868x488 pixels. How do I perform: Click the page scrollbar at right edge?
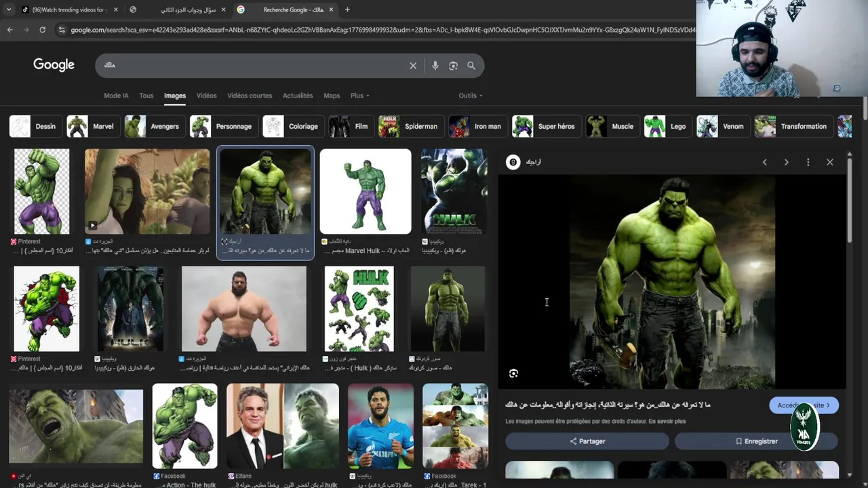865,108
